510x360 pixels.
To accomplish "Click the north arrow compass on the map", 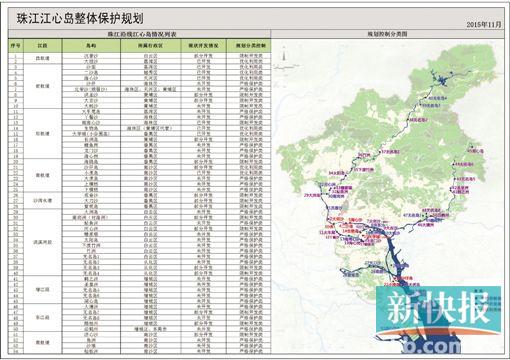I will (284, 55).
